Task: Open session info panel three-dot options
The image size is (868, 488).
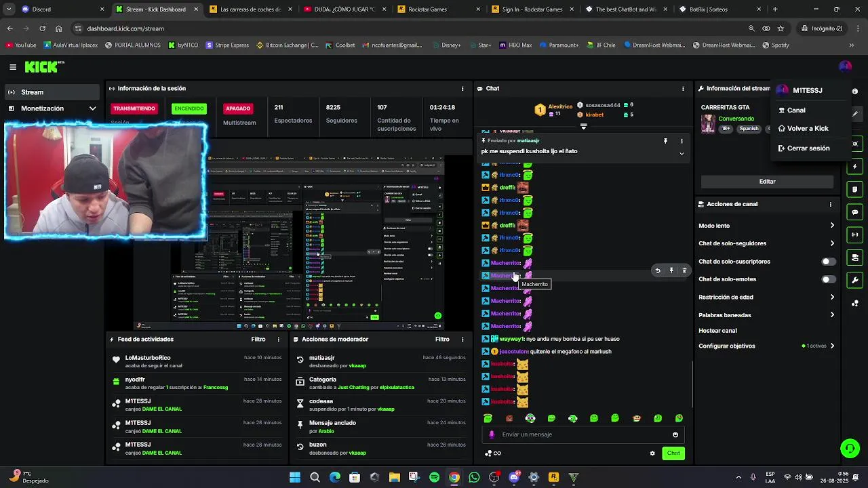Action: [462, 89]
